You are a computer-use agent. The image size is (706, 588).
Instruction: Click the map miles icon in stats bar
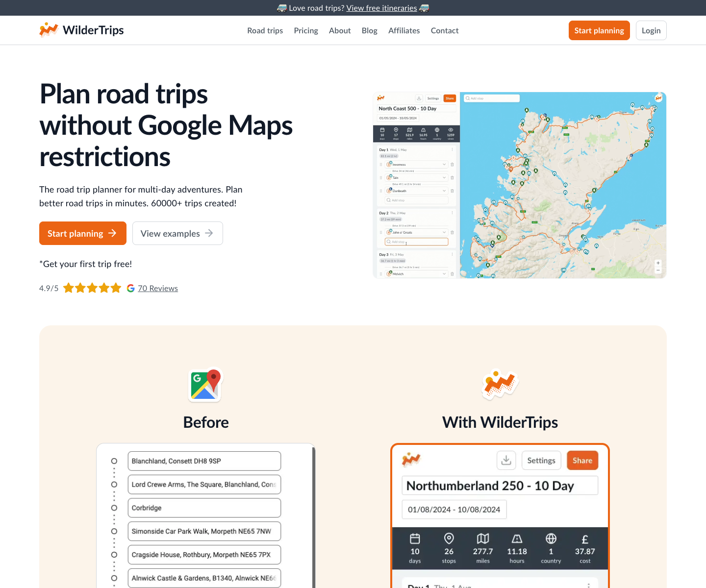coord(483,539)
